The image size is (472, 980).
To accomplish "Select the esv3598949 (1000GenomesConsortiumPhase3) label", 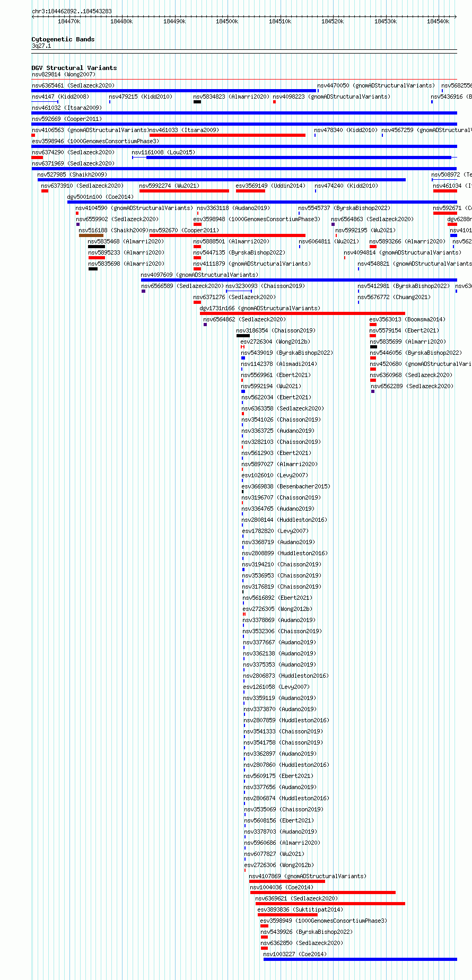I will 324,921.
